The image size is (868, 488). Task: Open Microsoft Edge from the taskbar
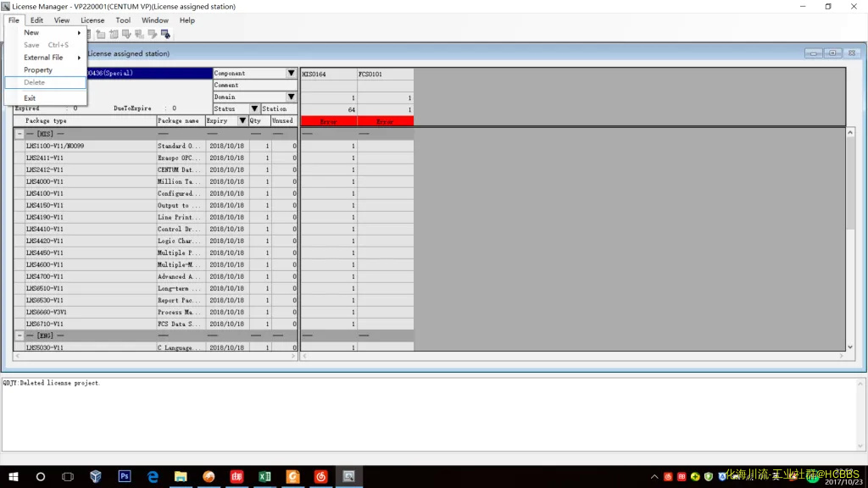click(153, 476)
